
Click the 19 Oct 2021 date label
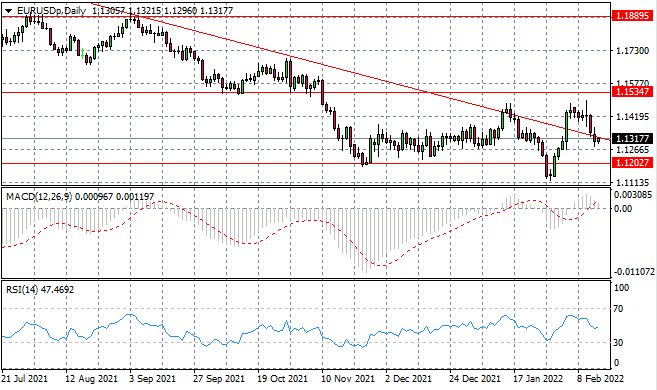pos(282,379)
